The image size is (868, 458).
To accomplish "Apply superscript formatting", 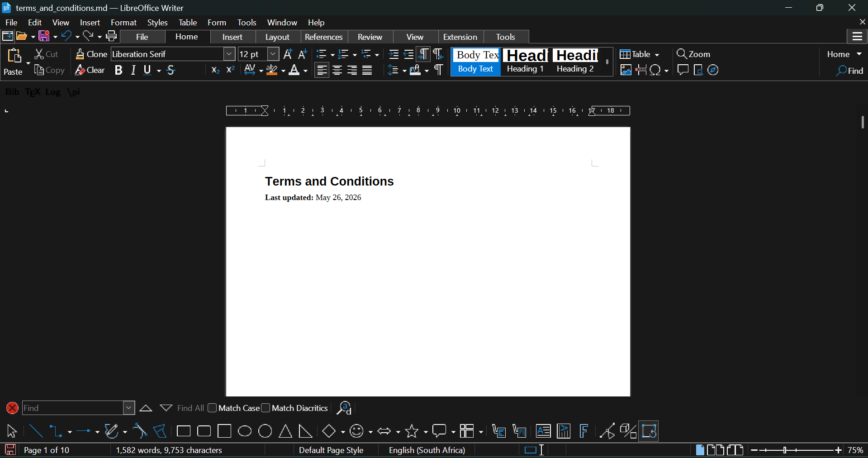I will tap(230, 70).
